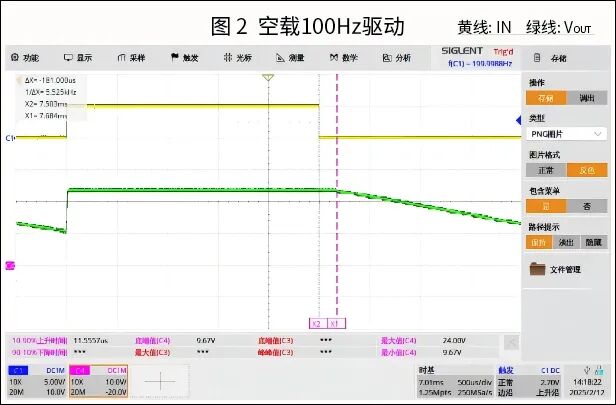Click 最小值(C4) measurement

click(398, 352)
